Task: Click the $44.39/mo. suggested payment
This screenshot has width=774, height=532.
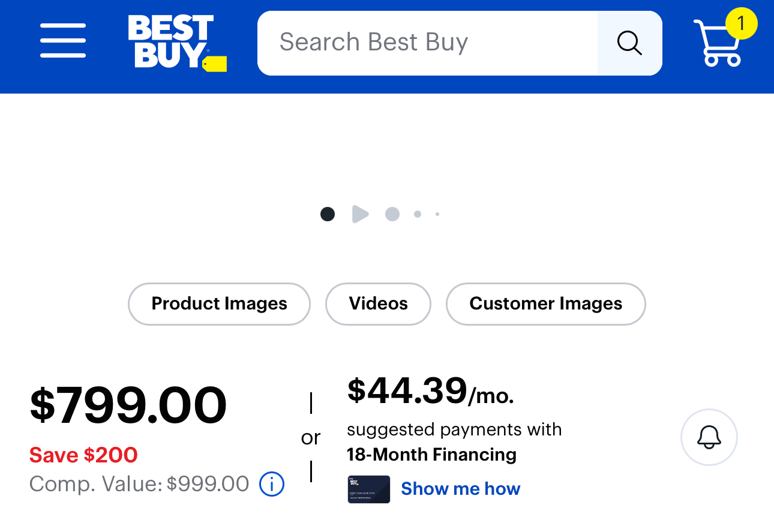Action: (x=430, y=391)
